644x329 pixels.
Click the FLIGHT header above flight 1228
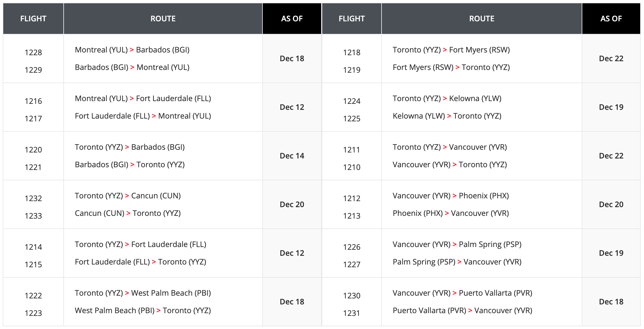pos(33,19)
